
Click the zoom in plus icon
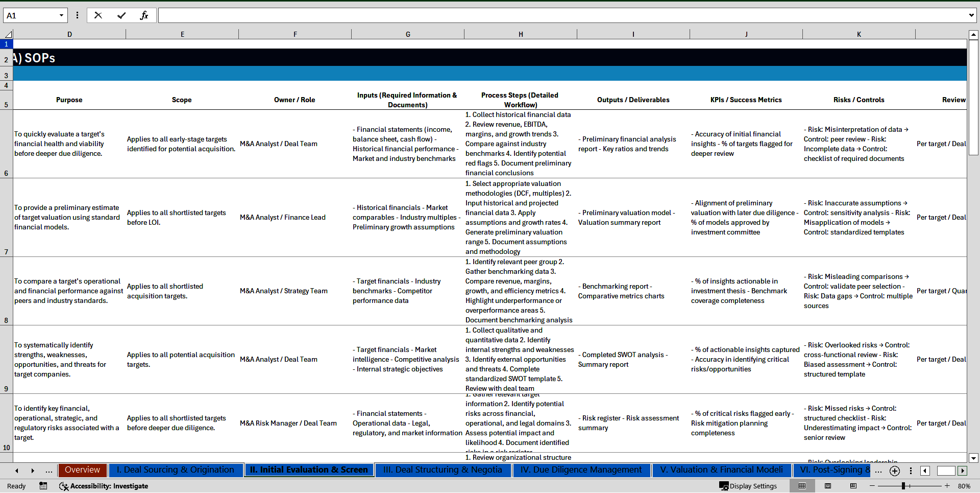click(x=947, y=486)
